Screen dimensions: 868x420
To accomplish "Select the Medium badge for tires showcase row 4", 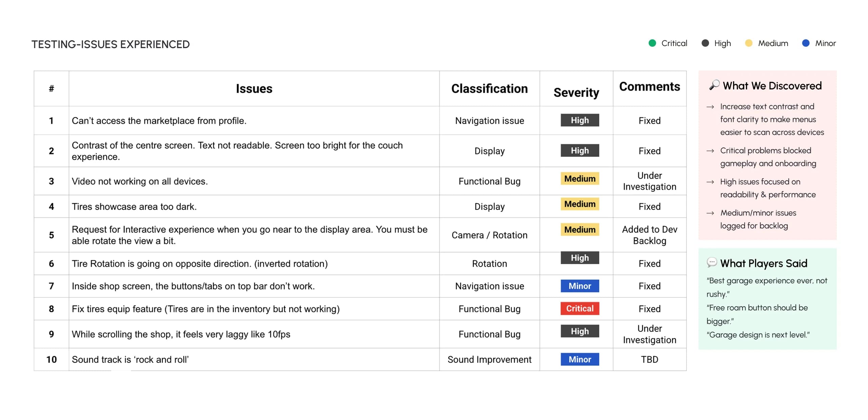I will (x=580, y=204).
